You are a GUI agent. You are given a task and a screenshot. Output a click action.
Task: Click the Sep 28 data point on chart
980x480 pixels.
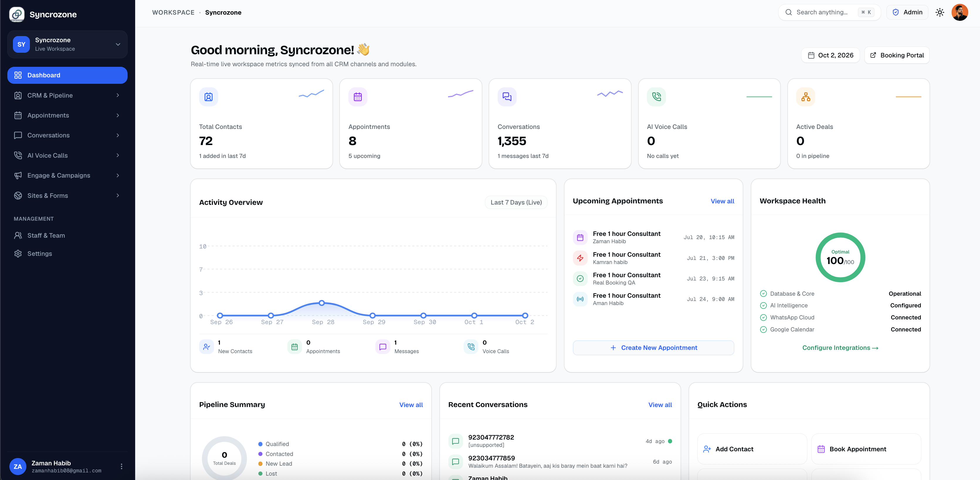click(321, 303)
